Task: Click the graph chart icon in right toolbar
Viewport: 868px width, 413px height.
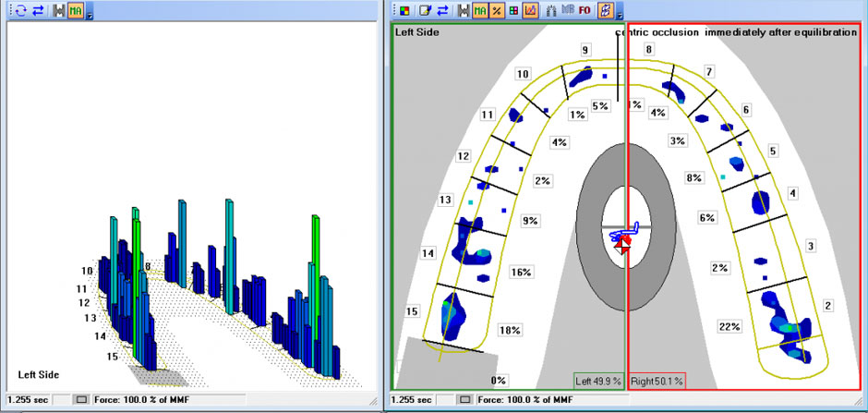Action: [530, 10]
